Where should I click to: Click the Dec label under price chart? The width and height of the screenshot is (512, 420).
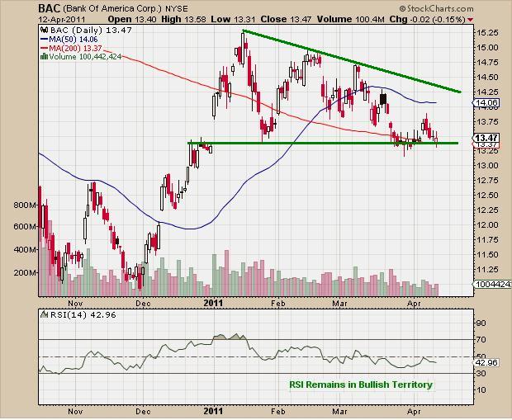point(143,303)
